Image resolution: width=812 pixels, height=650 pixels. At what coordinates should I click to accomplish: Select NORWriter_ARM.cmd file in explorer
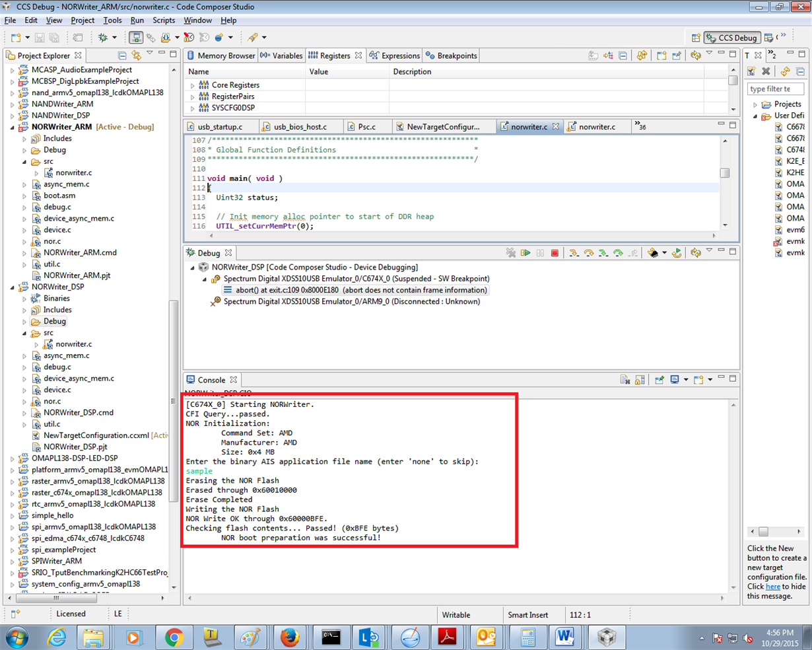point(80,252)
